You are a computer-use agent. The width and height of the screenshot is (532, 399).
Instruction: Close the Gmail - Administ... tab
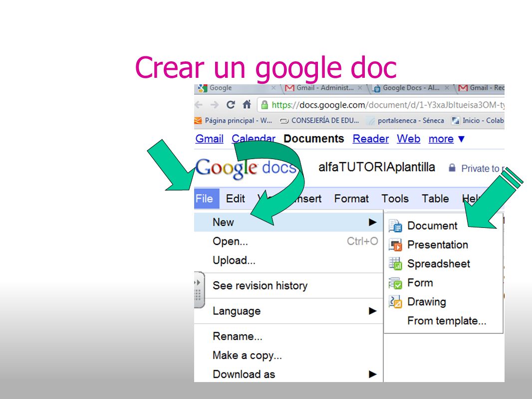pyautogui.click(x=360, y=88)
